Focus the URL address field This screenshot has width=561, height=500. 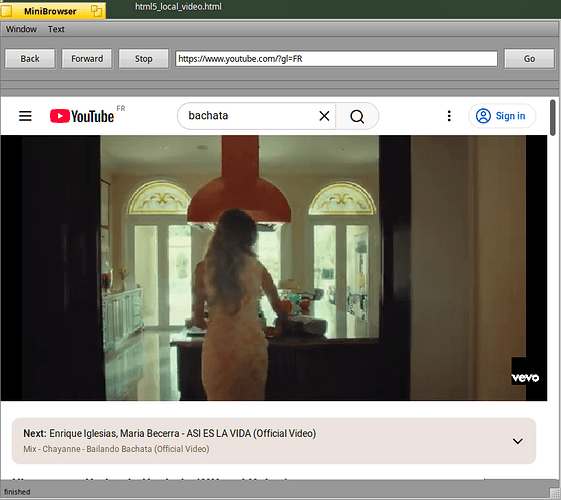point(336,59)
